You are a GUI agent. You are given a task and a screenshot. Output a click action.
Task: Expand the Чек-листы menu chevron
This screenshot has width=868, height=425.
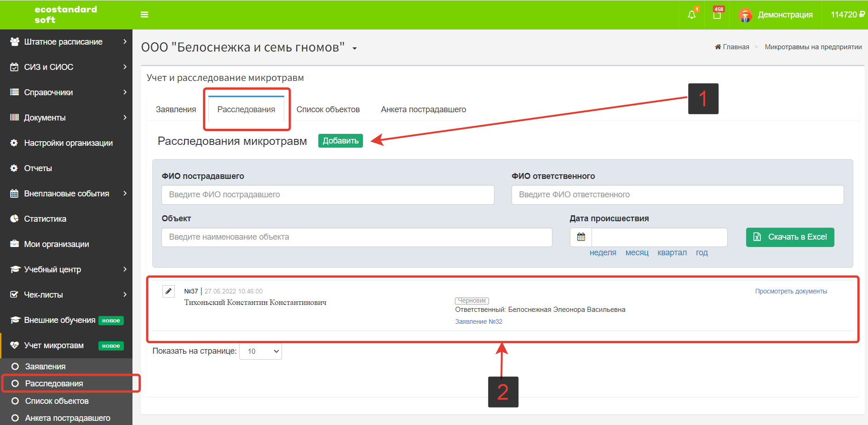tap(125, 295)
